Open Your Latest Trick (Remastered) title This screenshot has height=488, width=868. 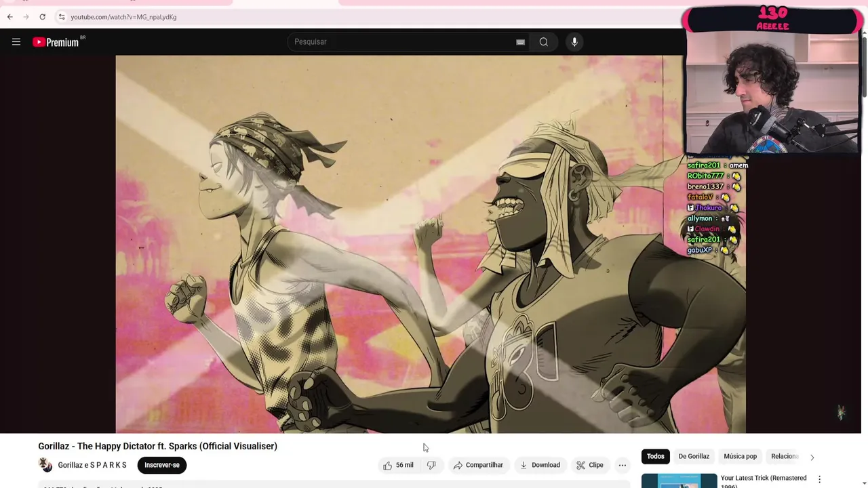click(x=764, y=481)
